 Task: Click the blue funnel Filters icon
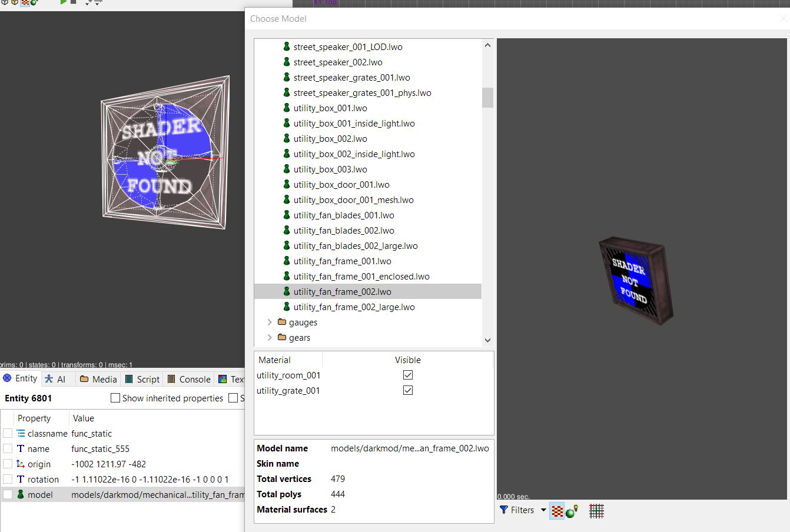coord(504,510)
